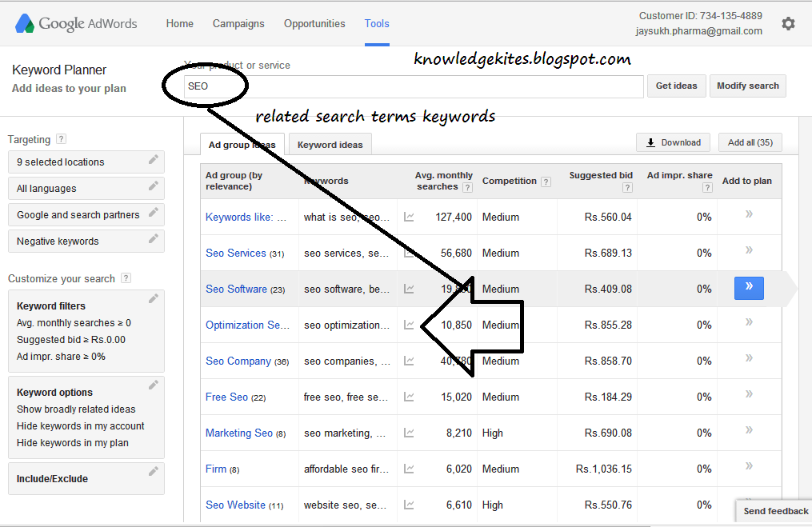The width and height of the screenshot is (812, 527).
Task: Add Firm group to plan
Action: [x=749, y=466]
